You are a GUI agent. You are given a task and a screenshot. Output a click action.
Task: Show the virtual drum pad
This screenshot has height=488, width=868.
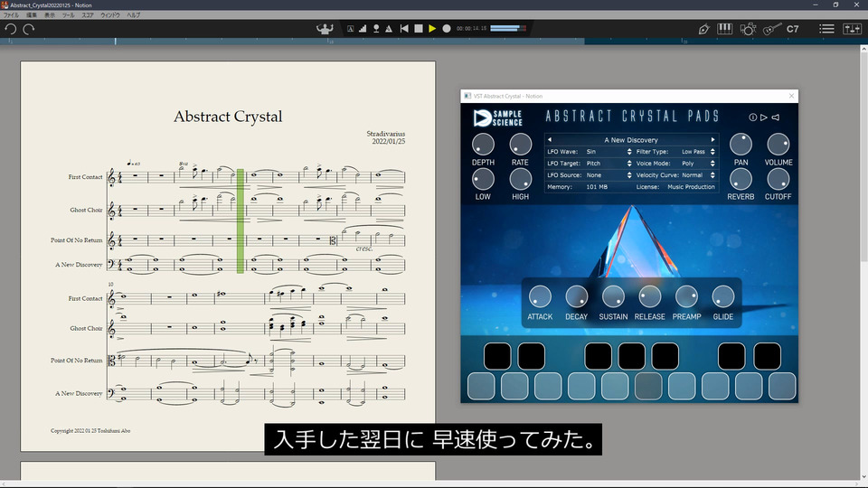point(748,29)
